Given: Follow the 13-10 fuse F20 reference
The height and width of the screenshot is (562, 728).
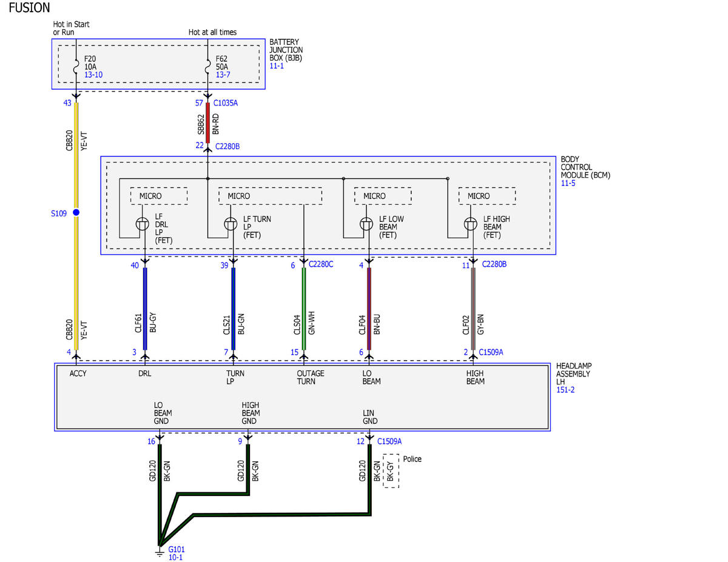Looking at the screenshot, I should [x=93, y=74].
